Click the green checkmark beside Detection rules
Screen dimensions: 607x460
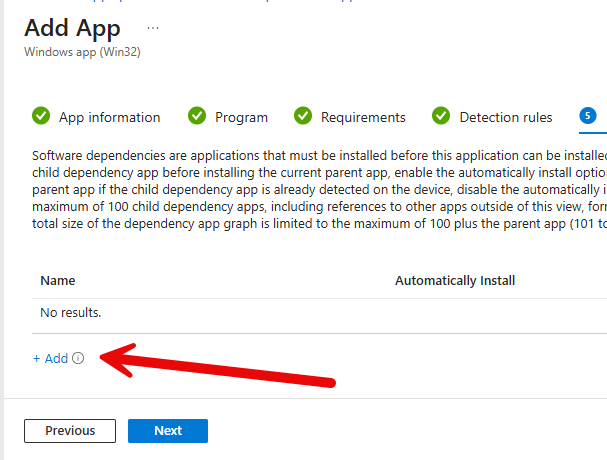[x=441, y=116]
